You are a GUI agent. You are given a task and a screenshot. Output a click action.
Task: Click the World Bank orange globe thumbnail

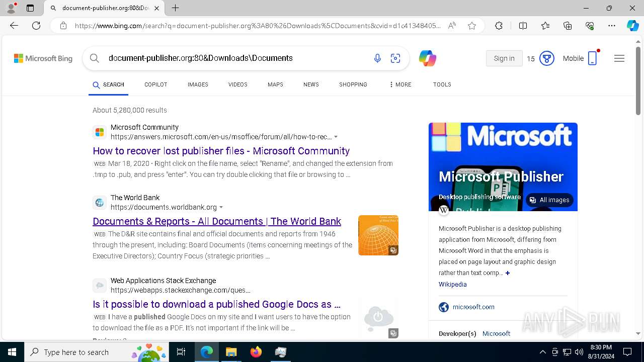(x=378, y=235)
